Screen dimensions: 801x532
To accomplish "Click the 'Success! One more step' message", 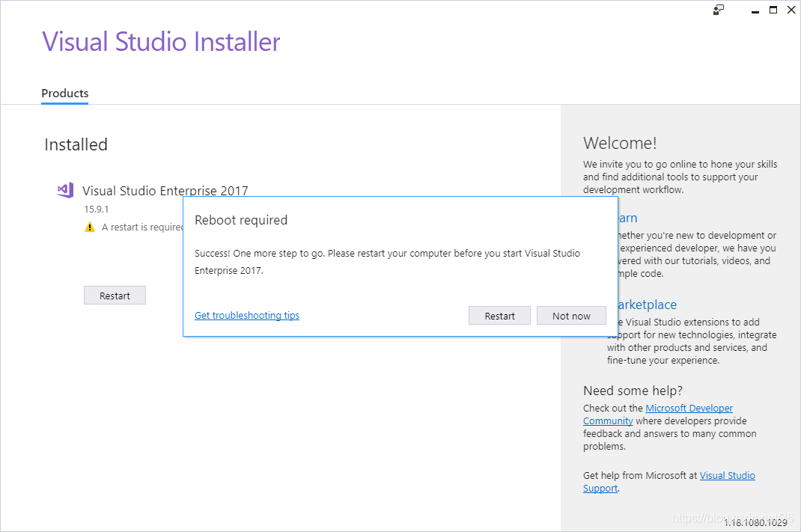I will 387,262.
